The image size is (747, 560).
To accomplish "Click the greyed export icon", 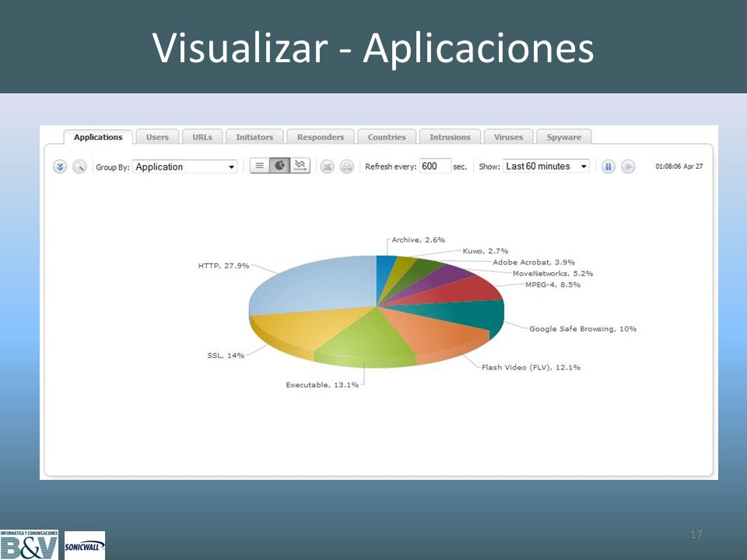I will pos(327,166).
